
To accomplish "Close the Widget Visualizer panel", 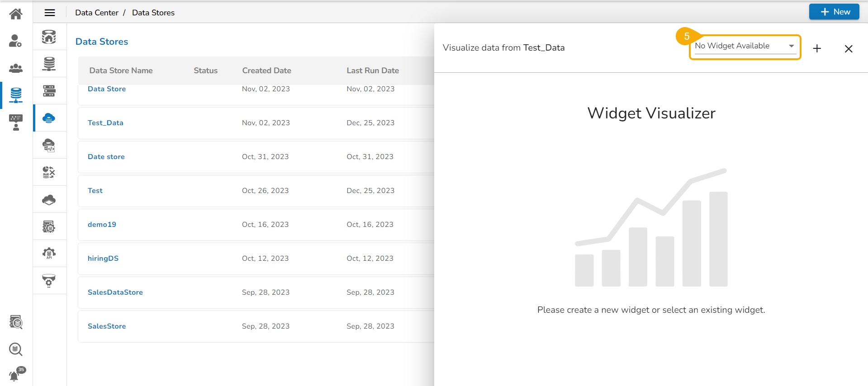I will point(849,48).
